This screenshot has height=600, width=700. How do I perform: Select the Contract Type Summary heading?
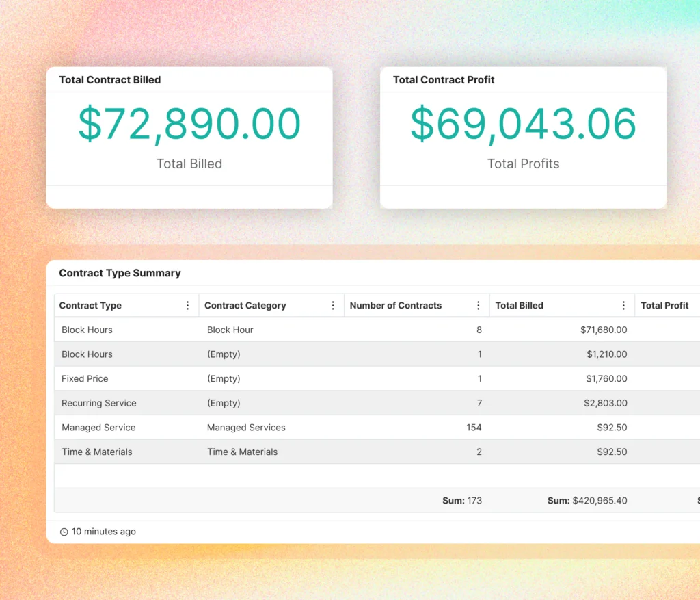[x=120, y=273]
